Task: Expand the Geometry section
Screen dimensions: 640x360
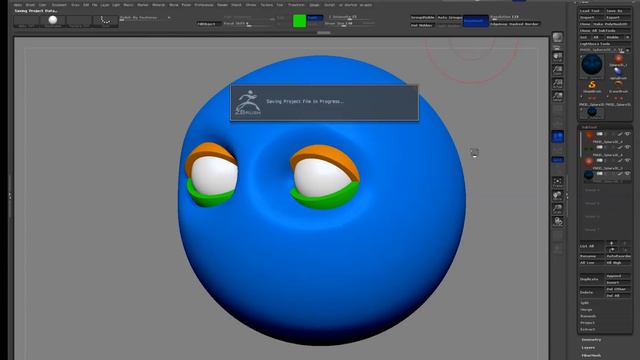Action: pyautogui.click(x=591, y=340)
